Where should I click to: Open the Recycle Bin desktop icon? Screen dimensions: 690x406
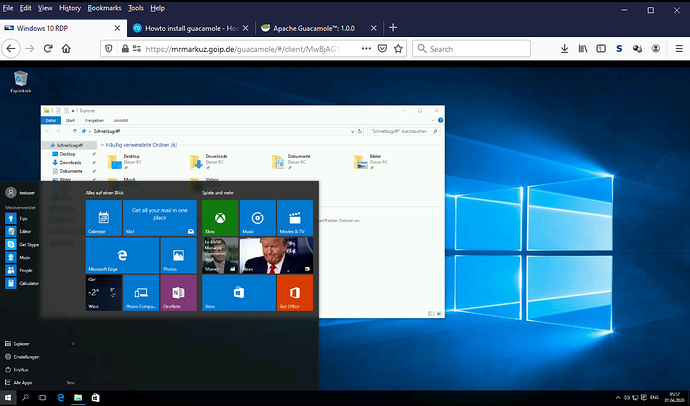point(21,82)
